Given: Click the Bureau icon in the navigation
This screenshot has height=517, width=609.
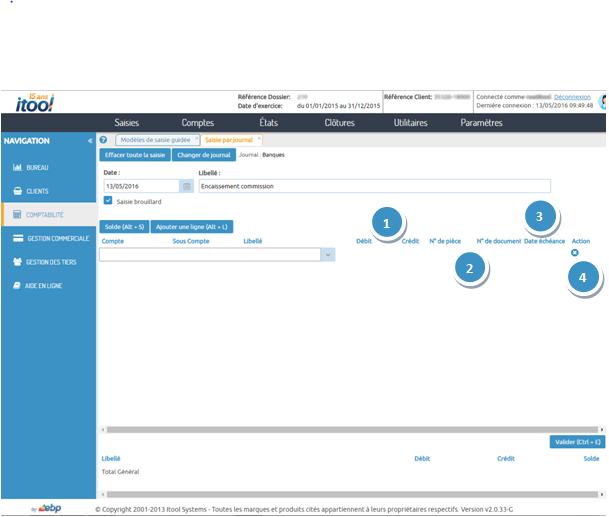Looking at the screenshot, I should point(17,166).
